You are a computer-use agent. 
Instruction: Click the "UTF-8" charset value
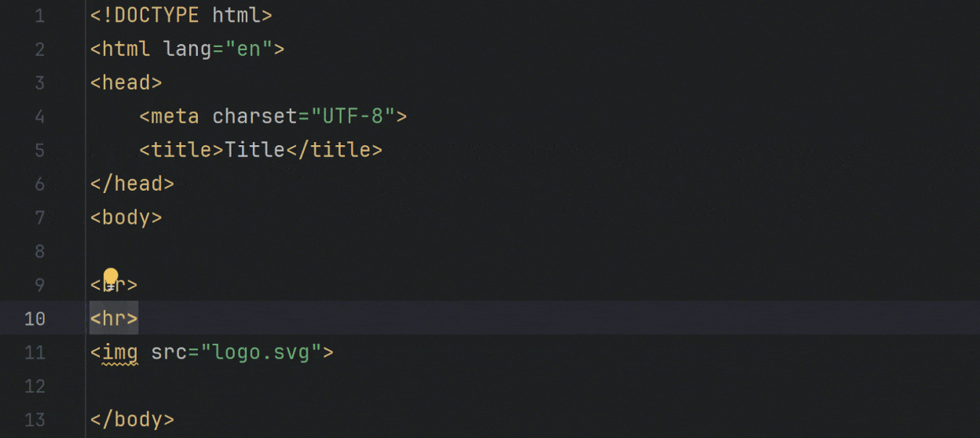pos(353,116)
